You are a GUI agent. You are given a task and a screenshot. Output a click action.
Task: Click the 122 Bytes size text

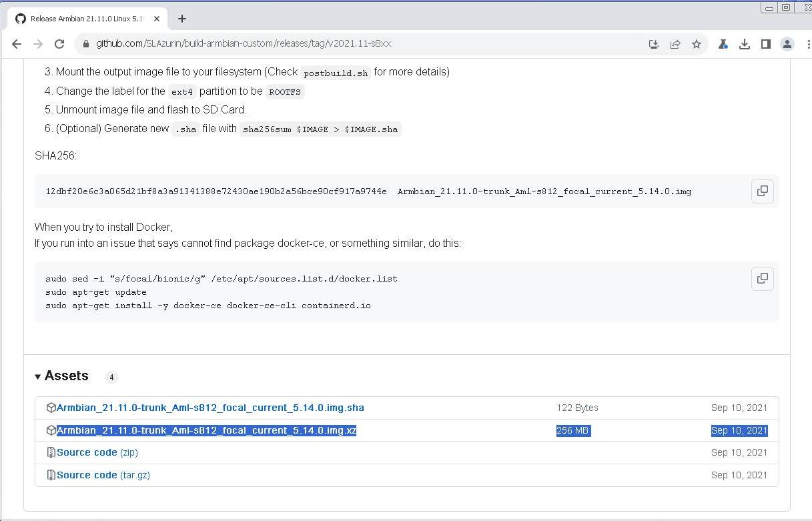click(x=577, y=408)
